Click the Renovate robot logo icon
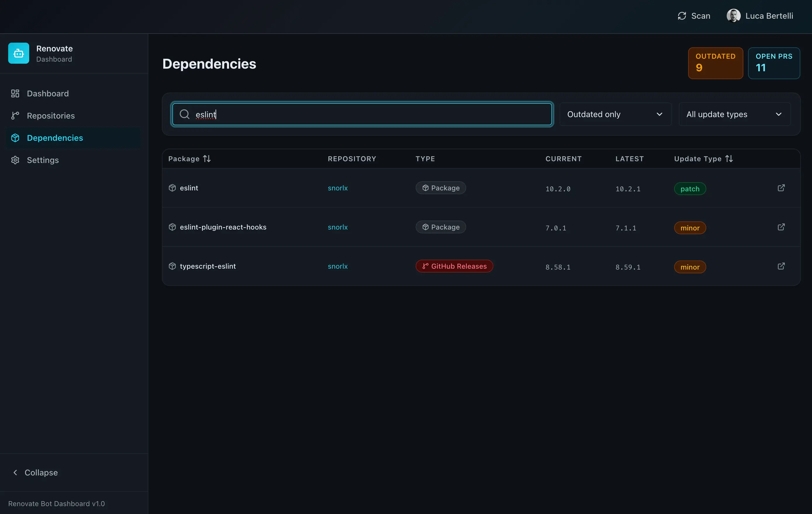Image resolution: width=812 pixels, height=514 pixels. pos(18,53)
